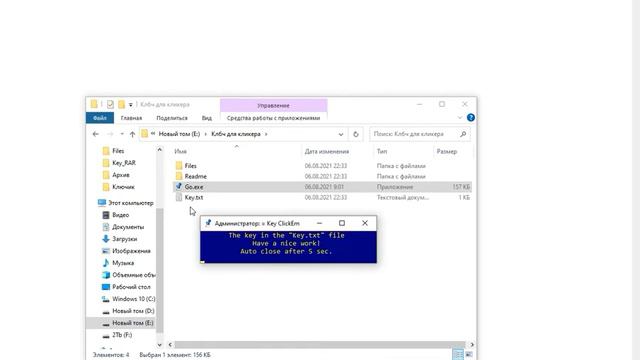640x360 pixels.
Task: Open Архив folder in navigation pane
Action: pyautogui.click(x=121, y=175)
